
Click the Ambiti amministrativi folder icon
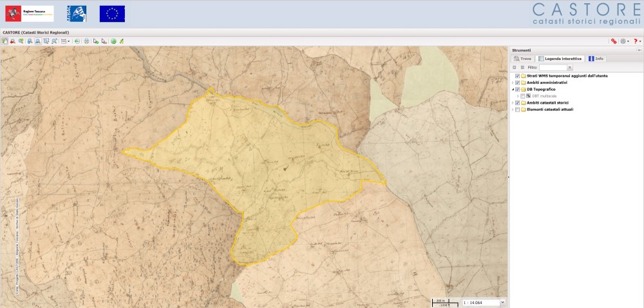(523, 82)
